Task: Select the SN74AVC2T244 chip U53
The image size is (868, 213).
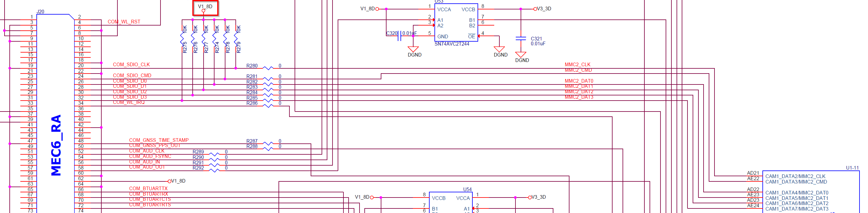Action: (456, 22)
